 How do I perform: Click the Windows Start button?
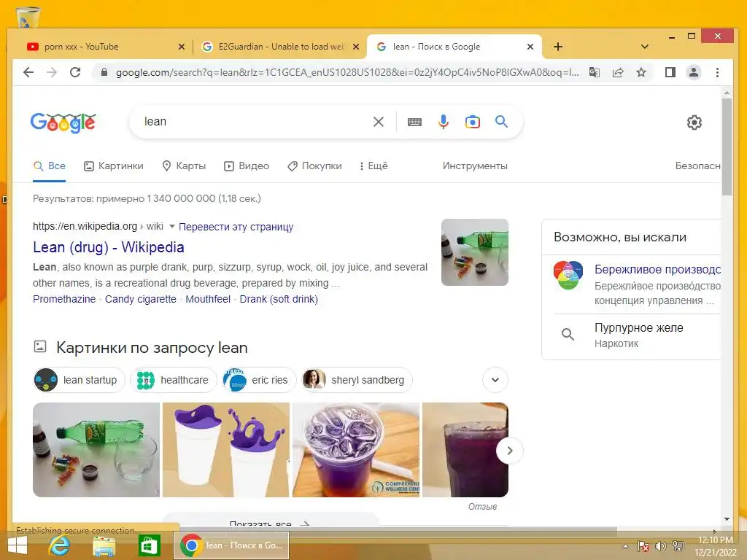tap(18, 545)
